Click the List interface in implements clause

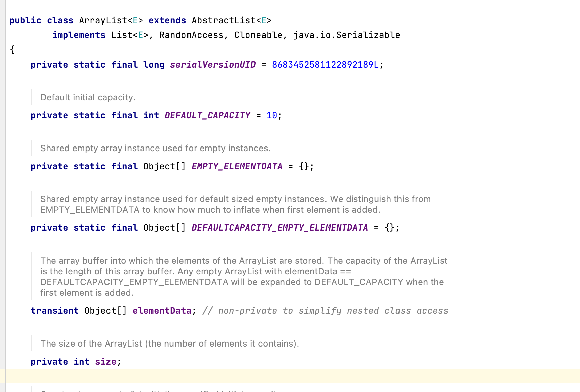pyautogui.click(x=122, y=35)
